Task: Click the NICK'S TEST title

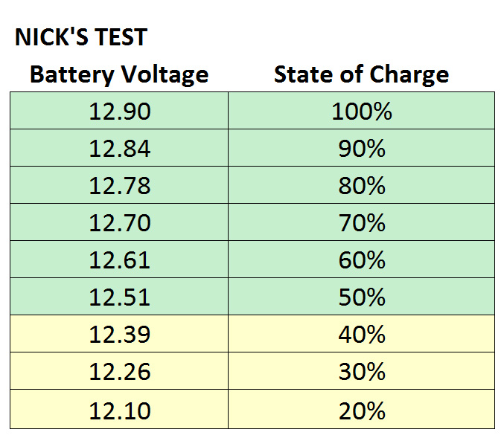Action: [81, 38]
